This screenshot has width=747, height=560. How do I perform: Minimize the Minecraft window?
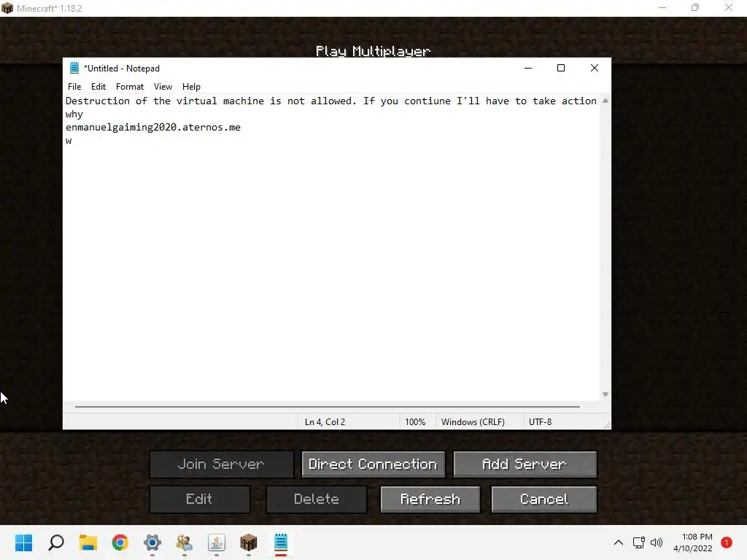pos(662,8)
